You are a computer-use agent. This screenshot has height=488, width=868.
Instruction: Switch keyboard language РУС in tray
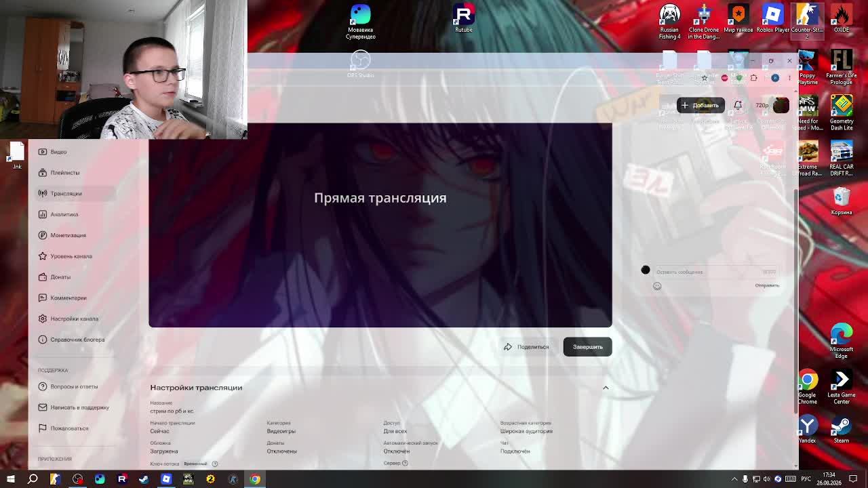tap(808, 479)
